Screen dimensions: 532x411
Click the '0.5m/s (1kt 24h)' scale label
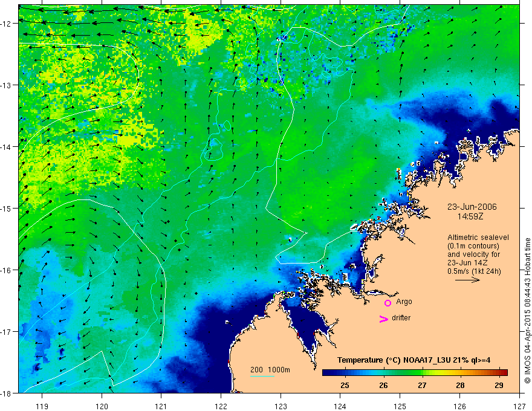point(474,271)
